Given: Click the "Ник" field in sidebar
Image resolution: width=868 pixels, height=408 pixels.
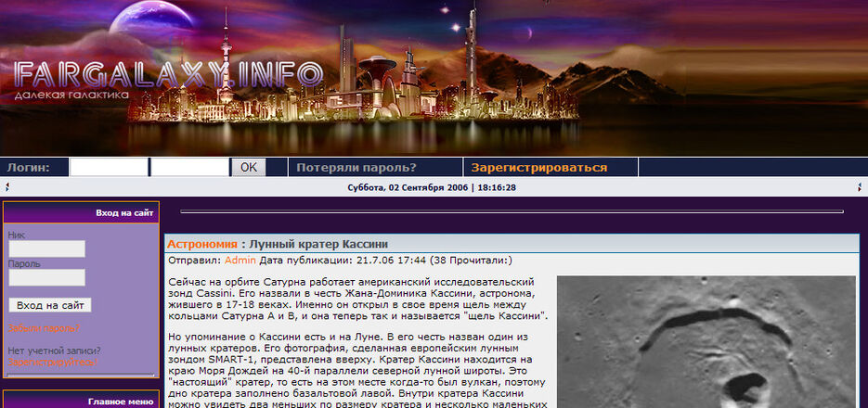Looking at the screenshot, I should tap(46, 249).
